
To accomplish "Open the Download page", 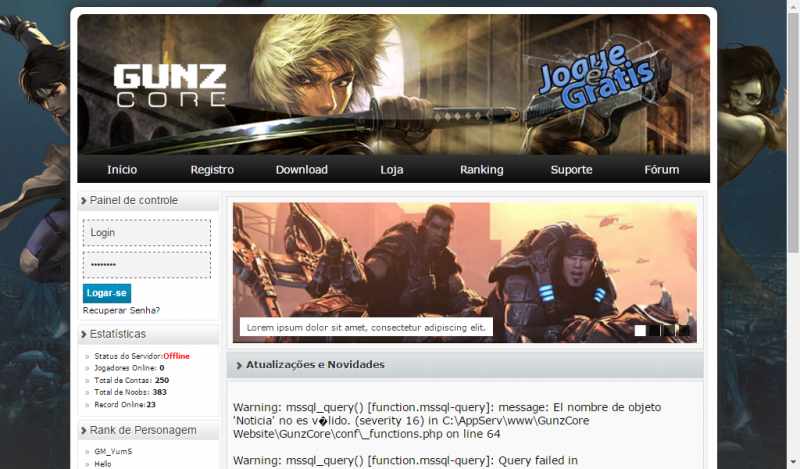I will pyautogui.click(x=302, y=169).
